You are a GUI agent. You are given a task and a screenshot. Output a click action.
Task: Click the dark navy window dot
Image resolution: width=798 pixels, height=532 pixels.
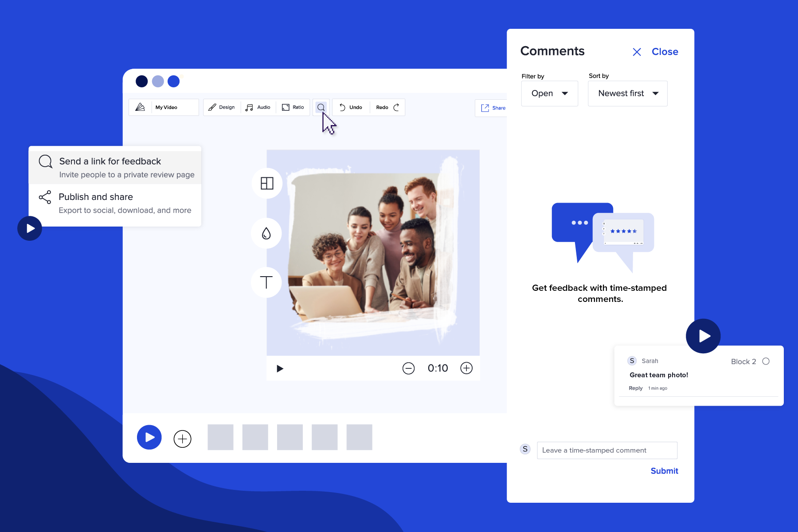tap(142, 81)
